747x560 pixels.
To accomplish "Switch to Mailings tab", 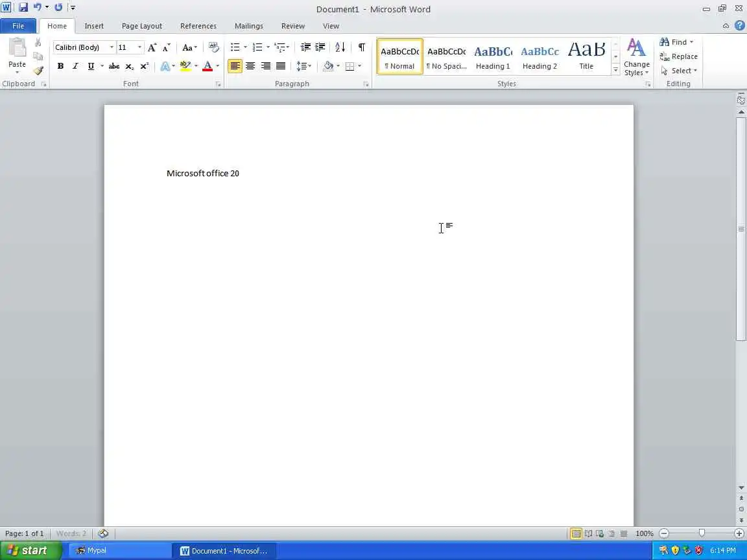I will click(x=249, y=26).
